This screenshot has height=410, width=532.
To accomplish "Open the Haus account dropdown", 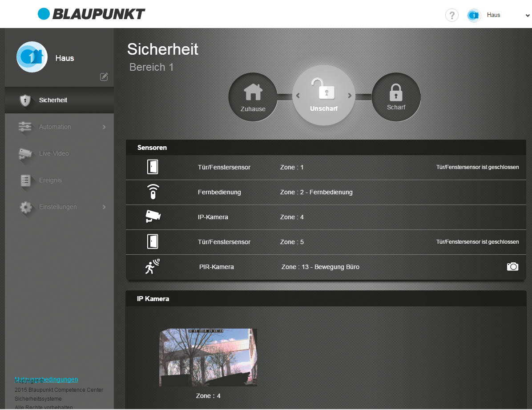I will (x=507, y=15).
